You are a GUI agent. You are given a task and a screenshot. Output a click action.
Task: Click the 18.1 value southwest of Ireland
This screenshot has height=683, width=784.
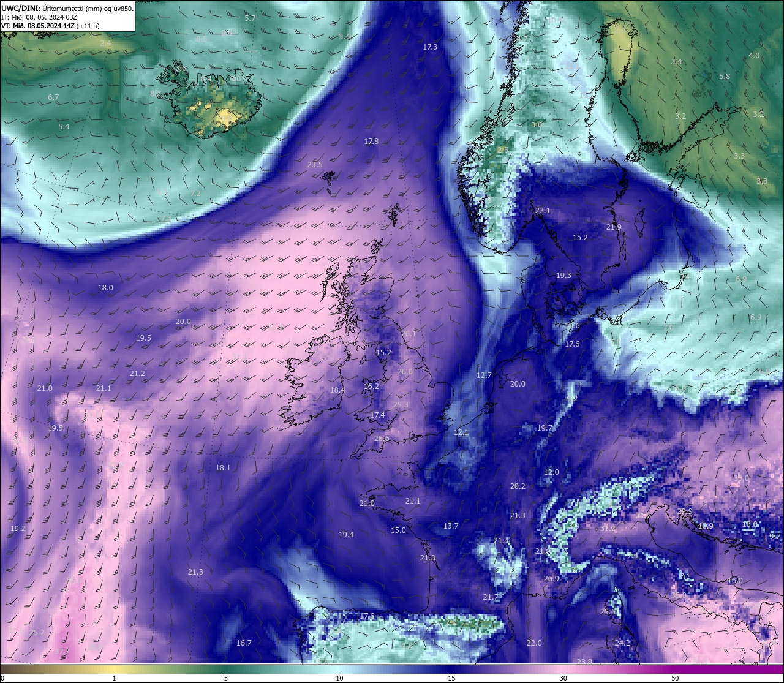pos(223,468)
